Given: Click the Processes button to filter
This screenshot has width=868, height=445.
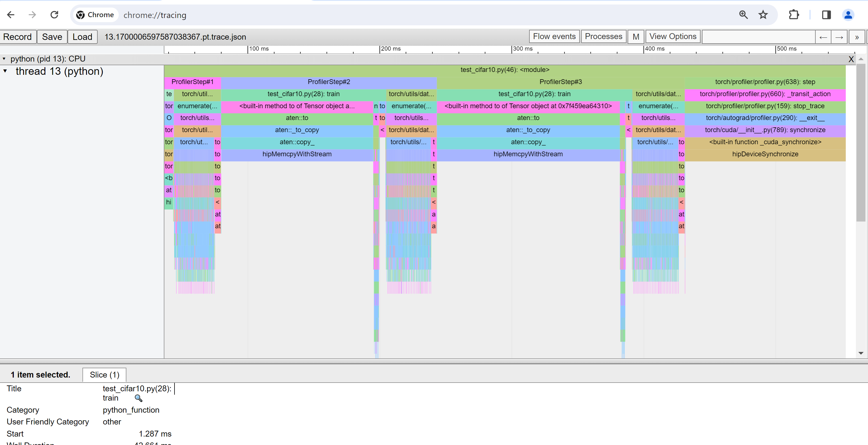Looking at the screenshot, I should pyautogui.click(x=603, y=36).
